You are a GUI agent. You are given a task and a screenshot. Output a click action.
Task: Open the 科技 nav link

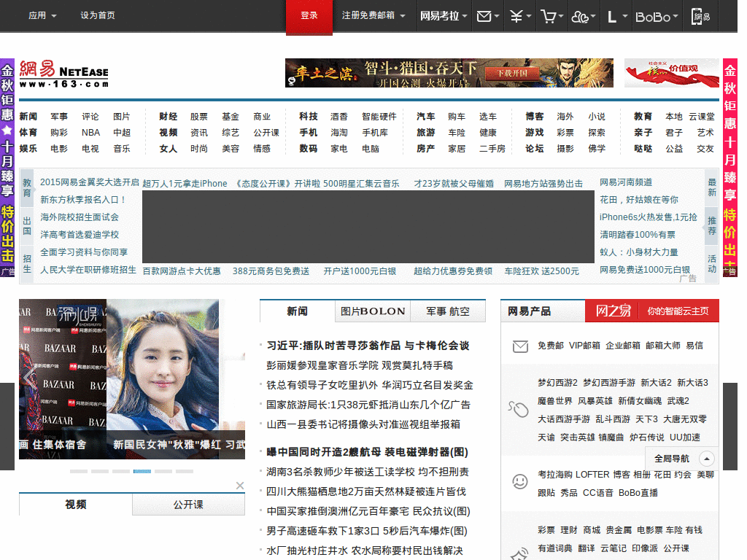tap(309, 117)
